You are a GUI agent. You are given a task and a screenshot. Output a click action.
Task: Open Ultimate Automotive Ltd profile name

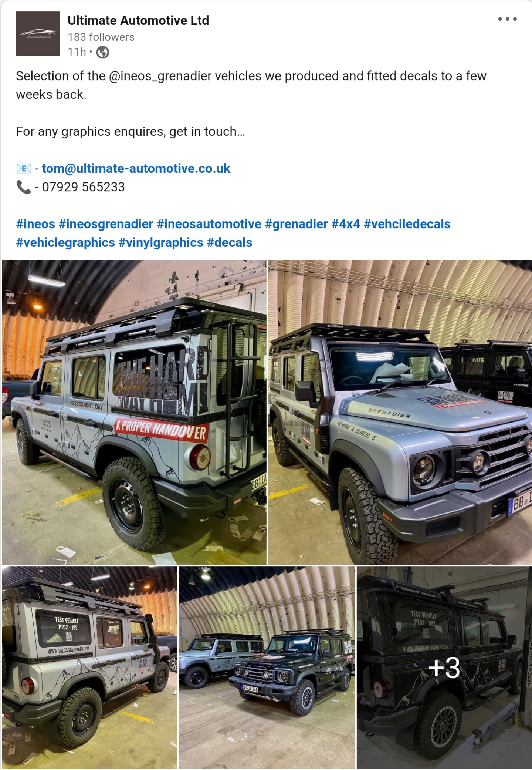pos(138,20)
